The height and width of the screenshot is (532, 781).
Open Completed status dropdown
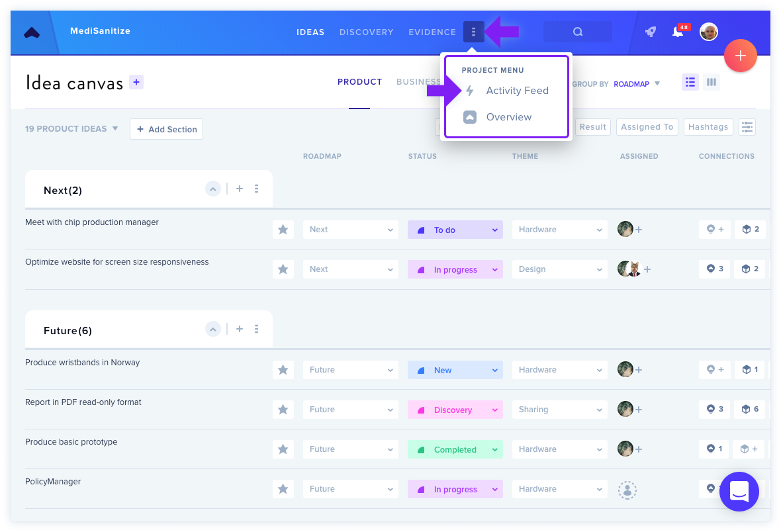455,449
